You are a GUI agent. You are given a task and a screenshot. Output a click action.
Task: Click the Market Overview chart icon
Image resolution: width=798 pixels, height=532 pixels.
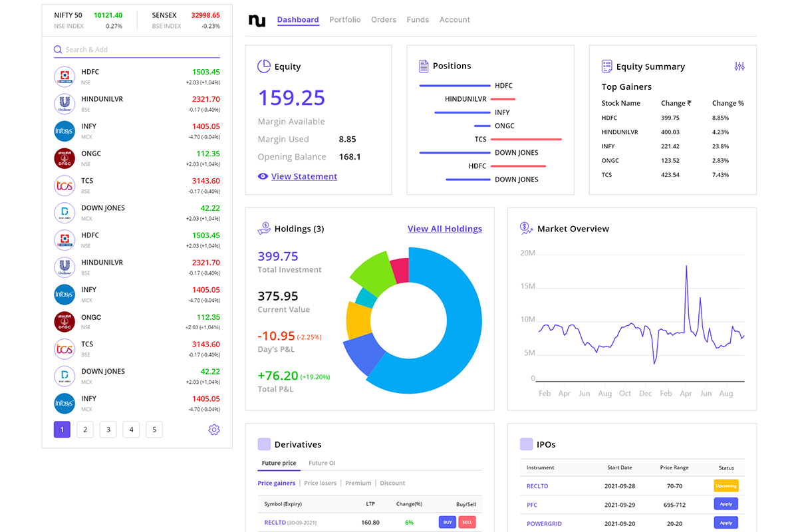click(x=526, y=228)
